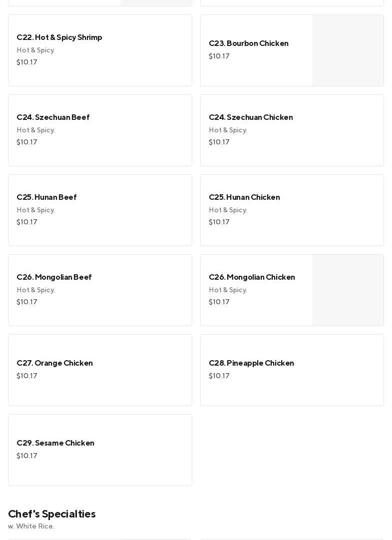Image resolution: width=392 pixels, height=540 pixels.
Task: Click the $10.17 price under Orange Chicken
Action: [x=27, y=376]
